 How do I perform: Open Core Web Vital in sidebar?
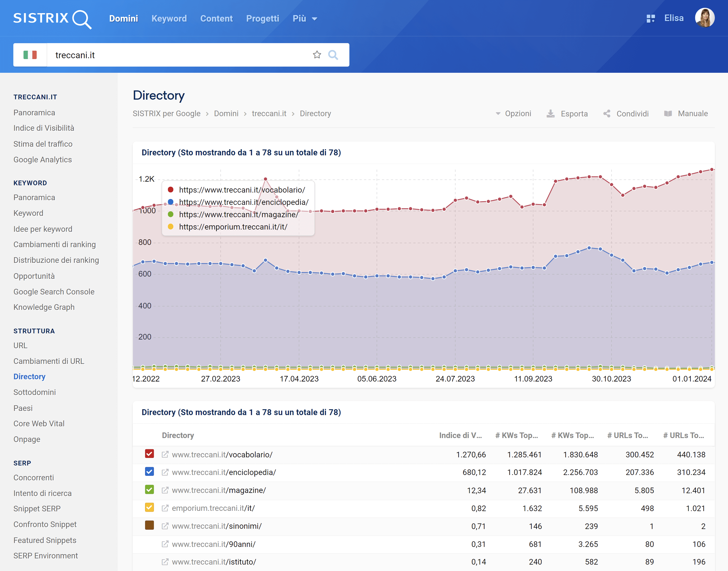[x=39, y=423]
